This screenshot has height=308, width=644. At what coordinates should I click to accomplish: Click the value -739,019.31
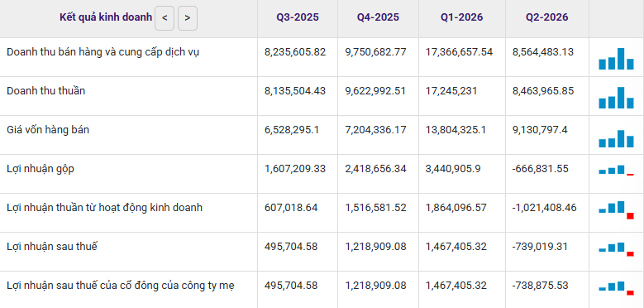541,247
